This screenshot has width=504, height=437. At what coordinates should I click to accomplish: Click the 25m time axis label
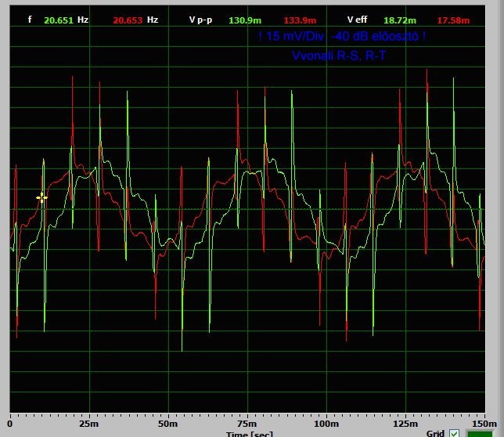[89, 424]
